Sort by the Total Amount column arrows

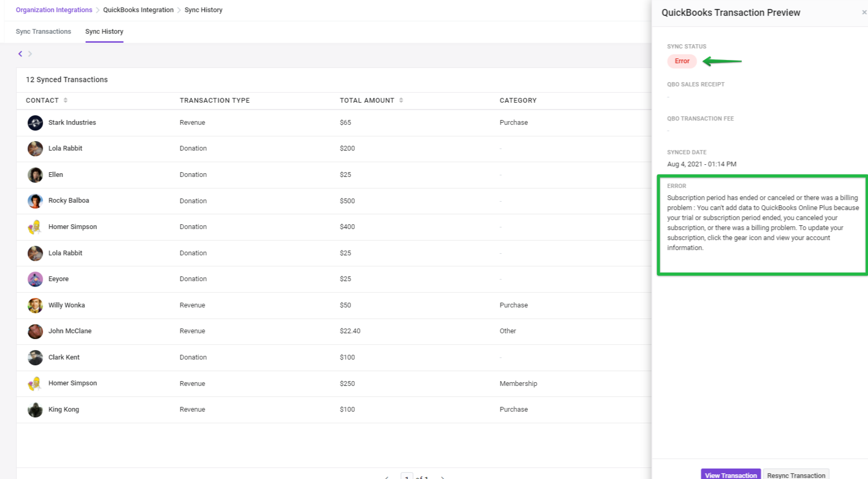pos(401,100)
